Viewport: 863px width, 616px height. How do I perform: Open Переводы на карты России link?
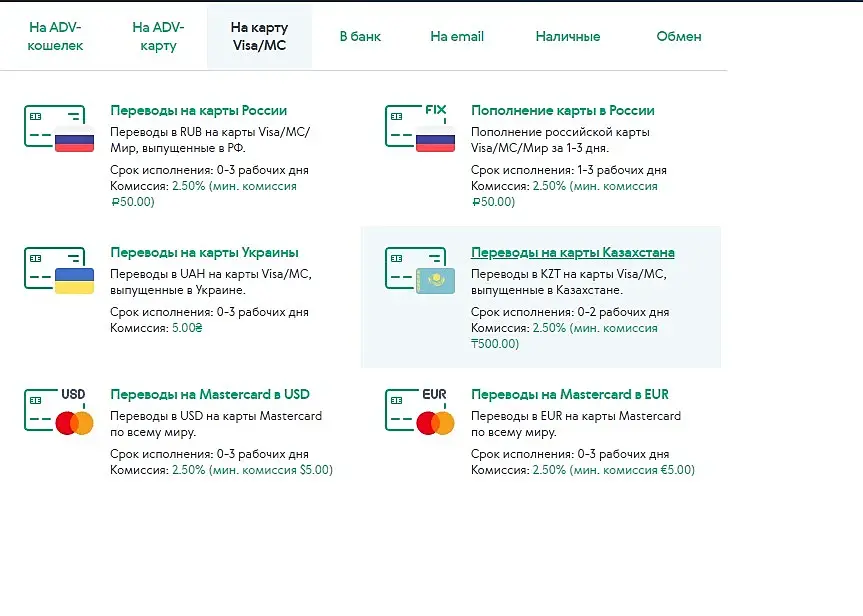coord(198,110)
